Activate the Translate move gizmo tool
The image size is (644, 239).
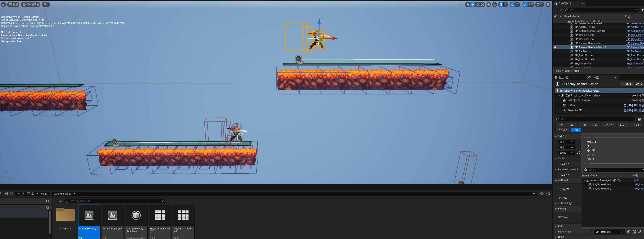(472, 4)
